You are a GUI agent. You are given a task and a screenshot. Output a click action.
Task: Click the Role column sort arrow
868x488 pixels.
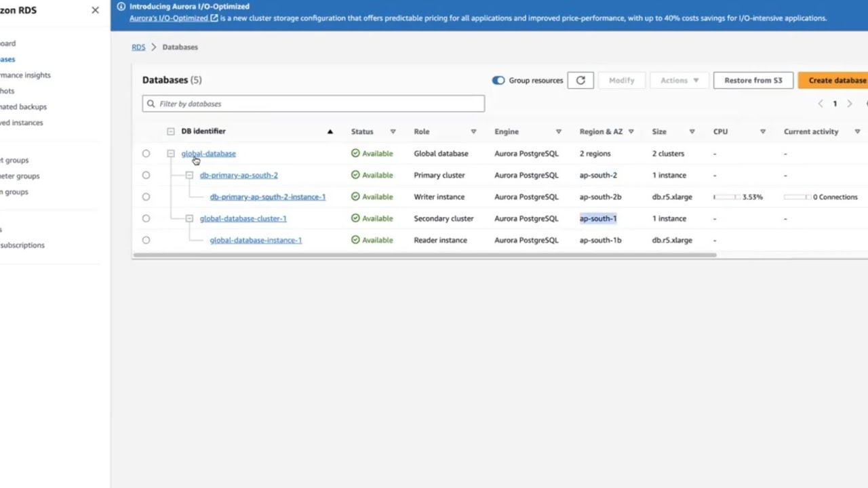point(473,131)
